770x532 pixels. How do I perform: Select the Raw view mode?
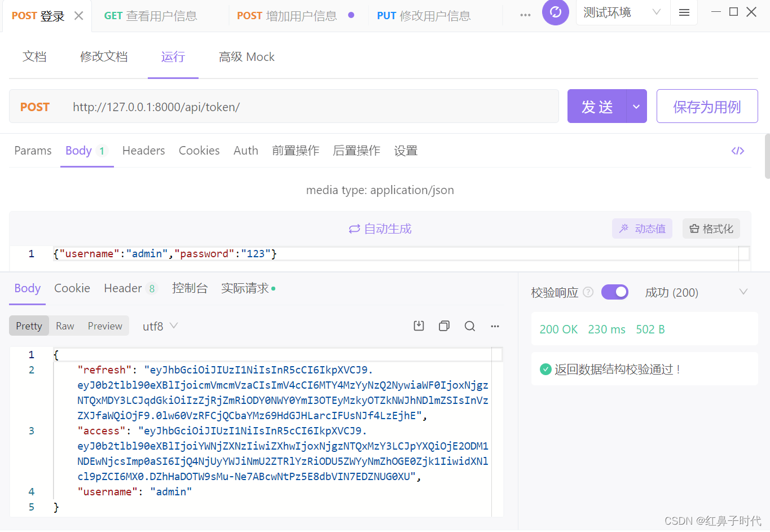(x=65, y=326)
